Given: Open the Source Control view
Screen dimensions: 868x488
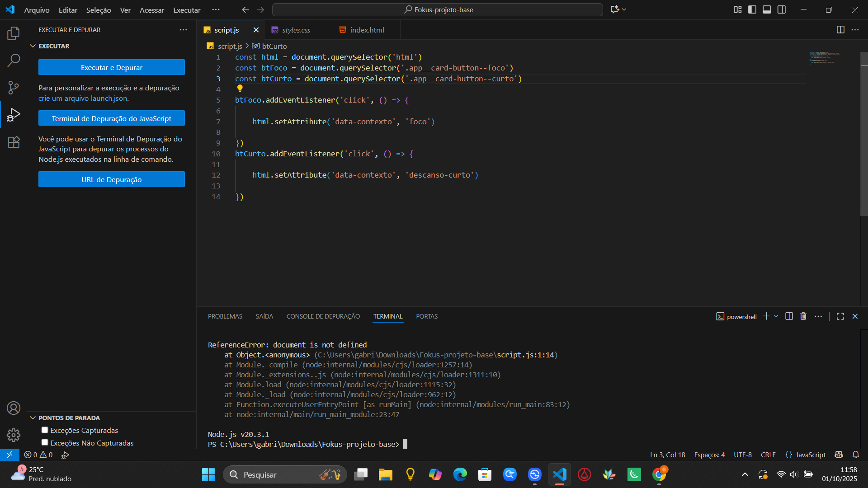Looking at the screenshot, I should [14, 87].
